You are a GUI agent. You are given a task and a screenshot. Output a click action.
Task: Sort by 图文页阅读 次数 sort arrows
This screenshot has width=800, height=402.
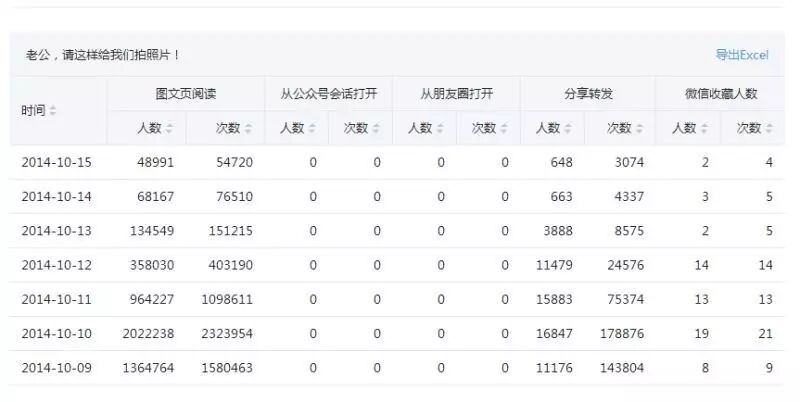click(247, 128)
